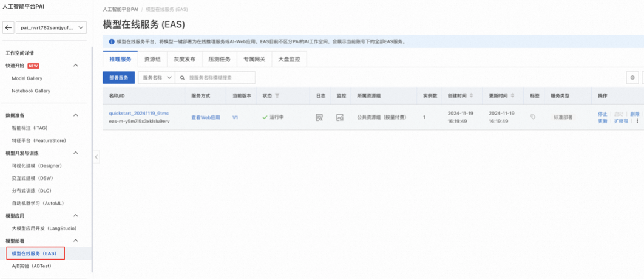
Task: Collapse the 快速开始 section chevron
Action: click(x=76, y=66)
